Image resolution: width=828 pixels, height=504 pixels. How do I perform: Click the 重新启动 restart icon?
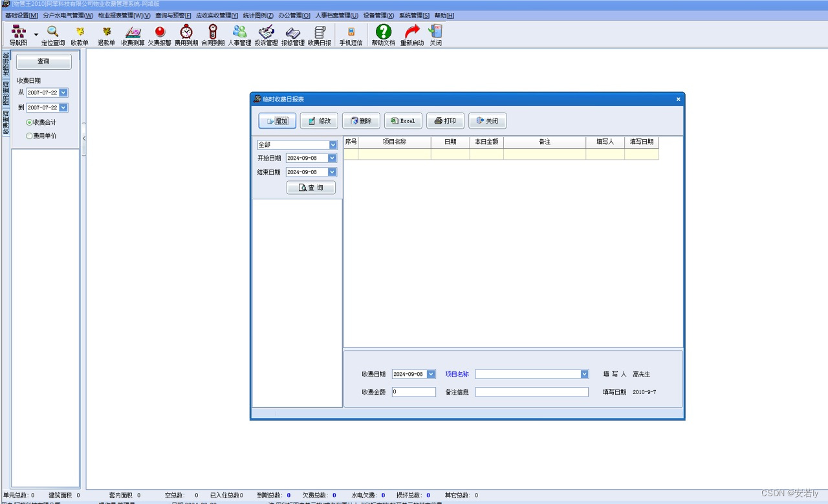tap(412, 35)
